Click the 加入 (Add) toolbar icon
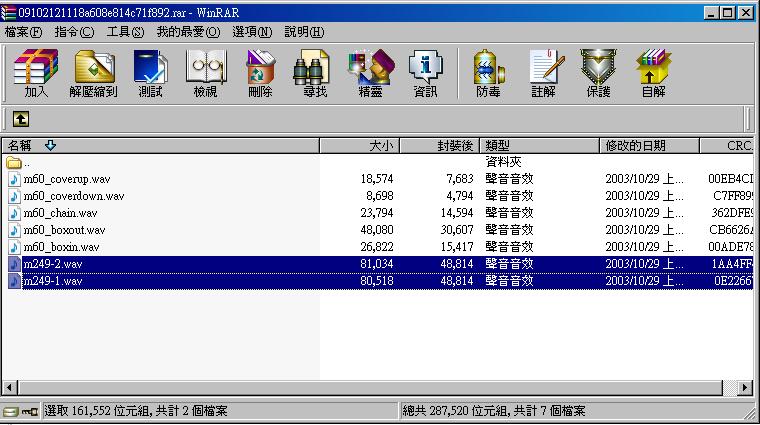Screen dimensions: 760x425 (x=36, y=73)
